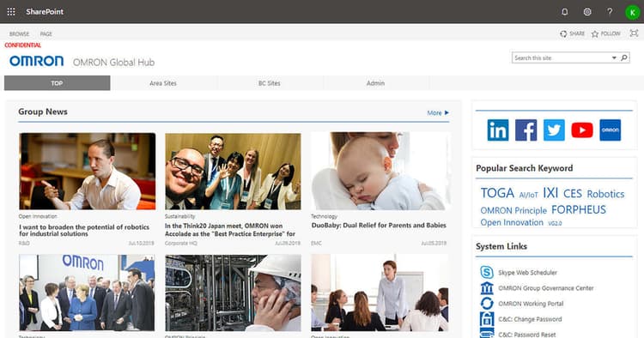Open OMRON Group Governance Center link

click(x=546, y=288)
